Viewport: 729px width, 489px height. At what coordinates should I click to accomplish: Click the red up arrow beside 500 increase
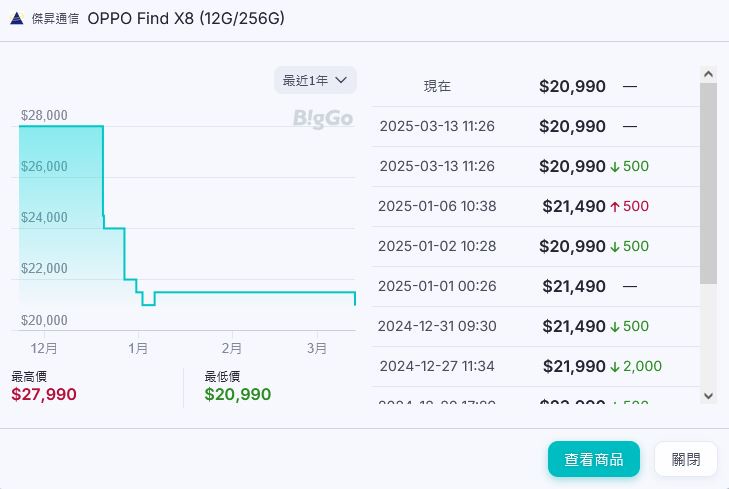point(615,207)
